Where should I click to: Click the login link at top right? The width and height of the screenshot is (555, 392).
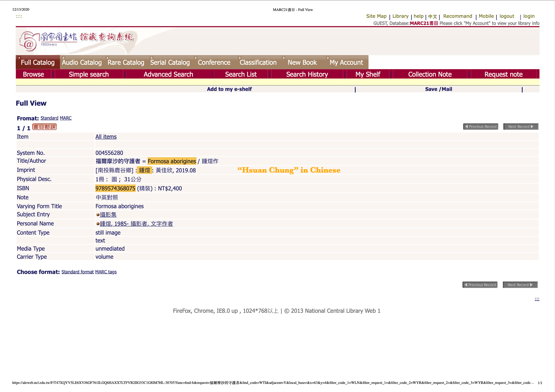tap(529, 16)
